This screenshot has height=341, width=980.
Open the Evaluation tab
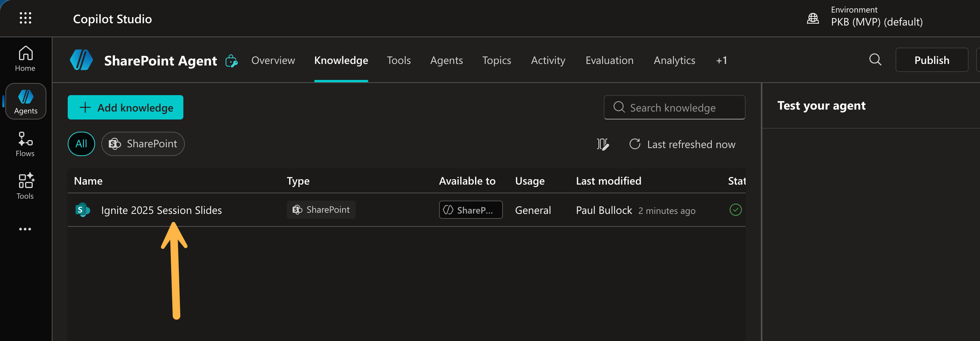[609, 60]
